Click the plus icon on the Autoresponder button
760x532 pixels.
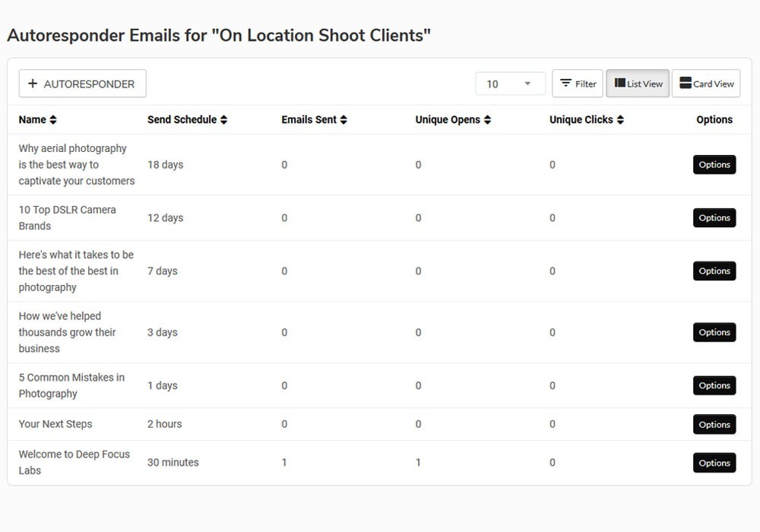33,84
